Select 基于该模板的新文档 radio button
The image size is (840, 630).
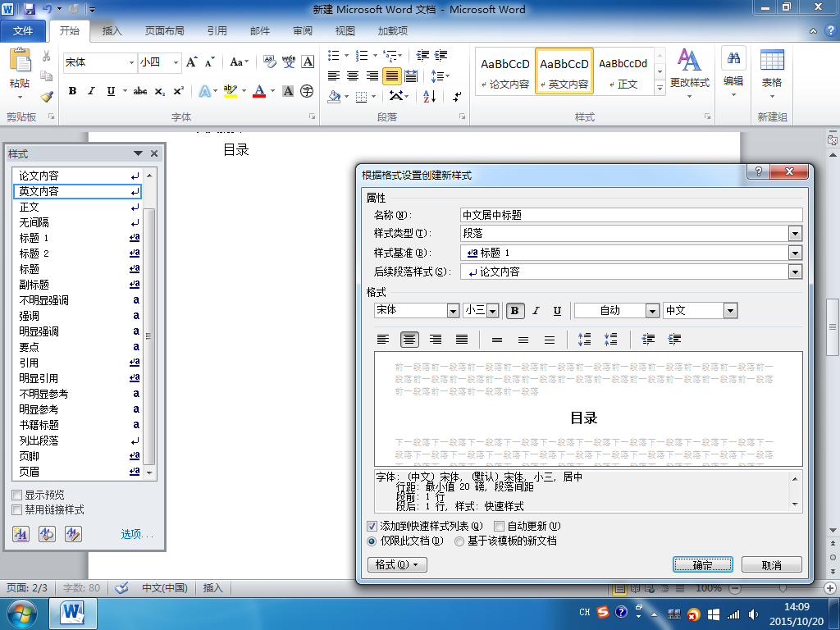[459, 541]
